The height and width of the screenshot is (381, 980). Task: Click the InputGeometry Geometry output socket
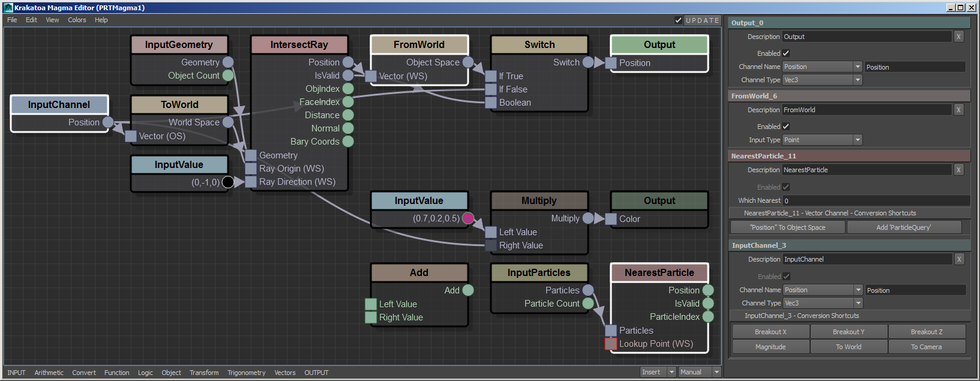pyautogui.click(x=228, y=62)
